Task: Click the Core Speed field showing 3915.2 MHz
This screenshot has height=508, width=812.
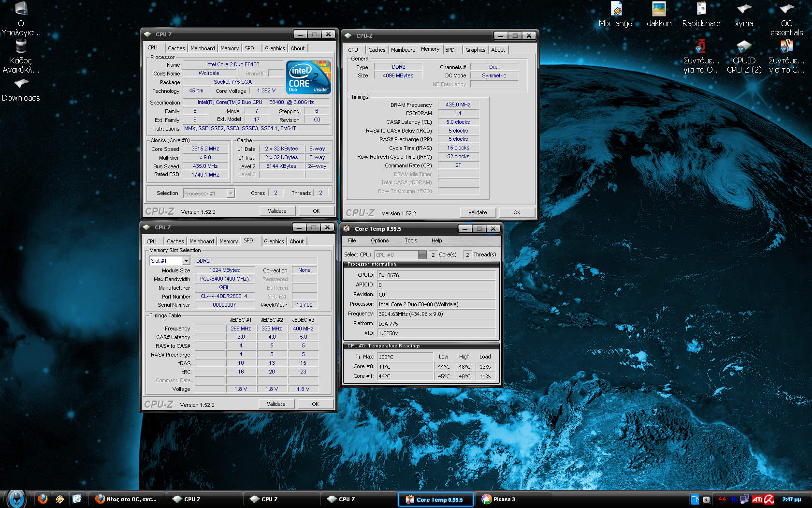Action: 205,149
